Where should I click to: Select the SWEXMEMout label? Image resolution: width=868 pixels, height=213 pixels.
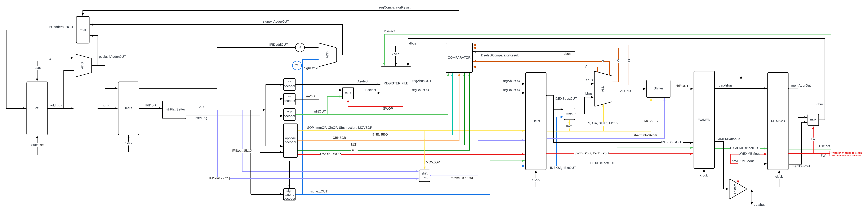click(743, 161)
